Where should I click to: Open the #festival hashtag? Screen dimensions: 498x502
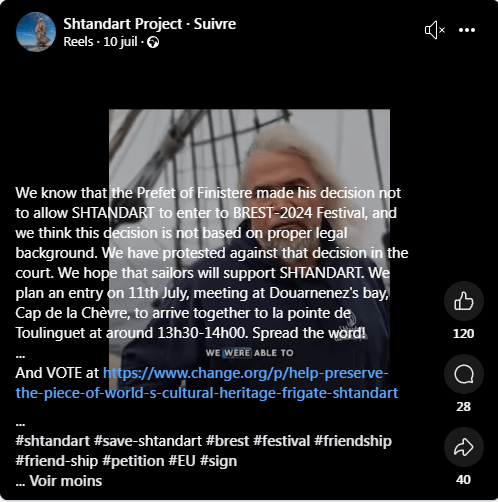tap(282, 441)
